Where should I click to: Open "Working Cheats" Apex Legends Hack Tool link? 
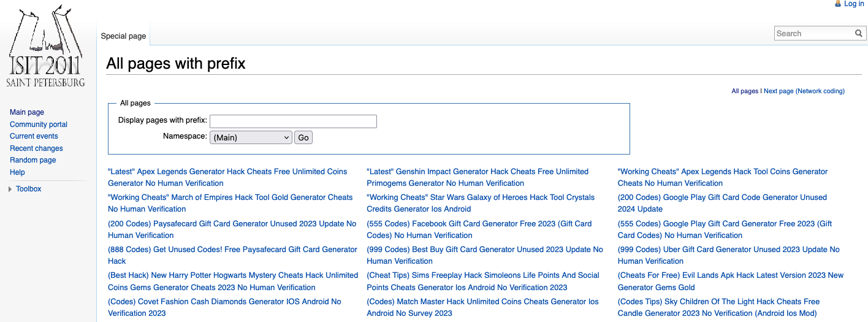coord(723,177)
